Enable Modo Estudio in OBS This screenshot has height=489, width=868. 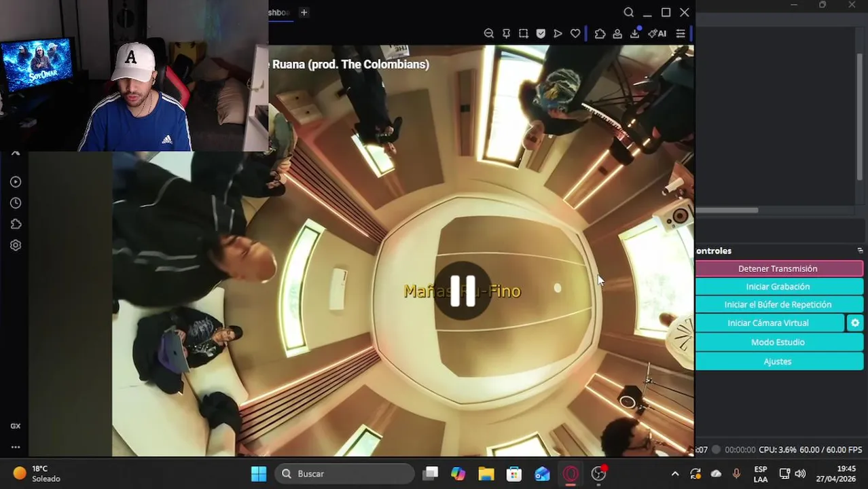pyautogui.click(x=778, y=342)
